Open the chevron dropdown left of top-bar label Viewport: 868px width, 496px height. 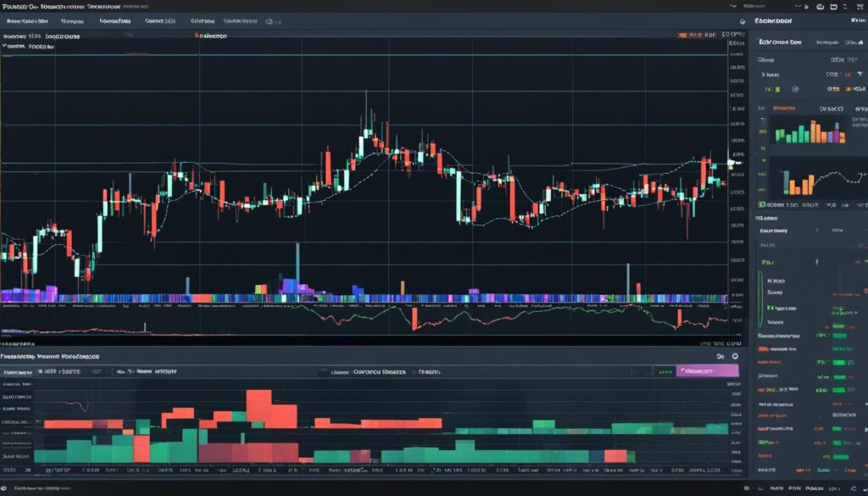pos(733,7)
